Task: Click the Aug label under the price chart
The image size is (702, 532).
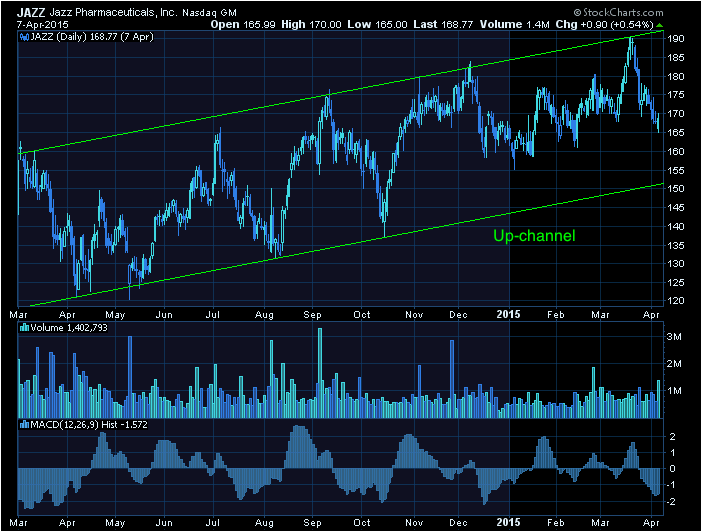Action: coord(264,314)
